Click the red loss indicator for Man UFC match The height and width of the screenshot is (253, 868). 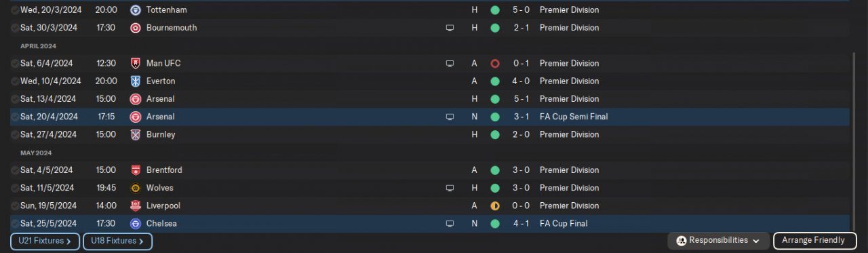coord(495,63)
